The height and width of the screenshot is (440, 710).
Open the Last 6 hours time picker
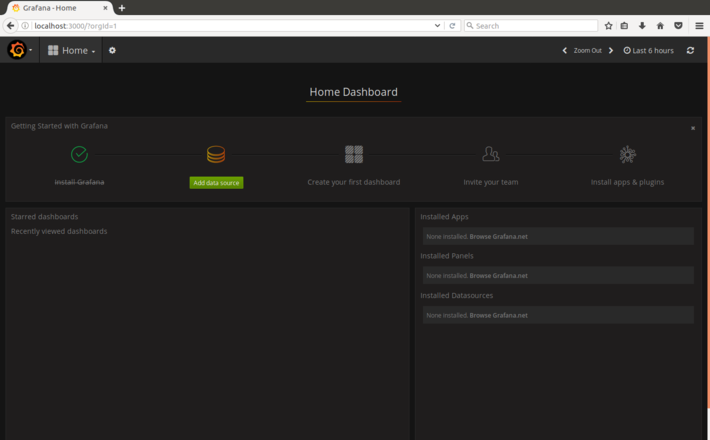(648, 50)
